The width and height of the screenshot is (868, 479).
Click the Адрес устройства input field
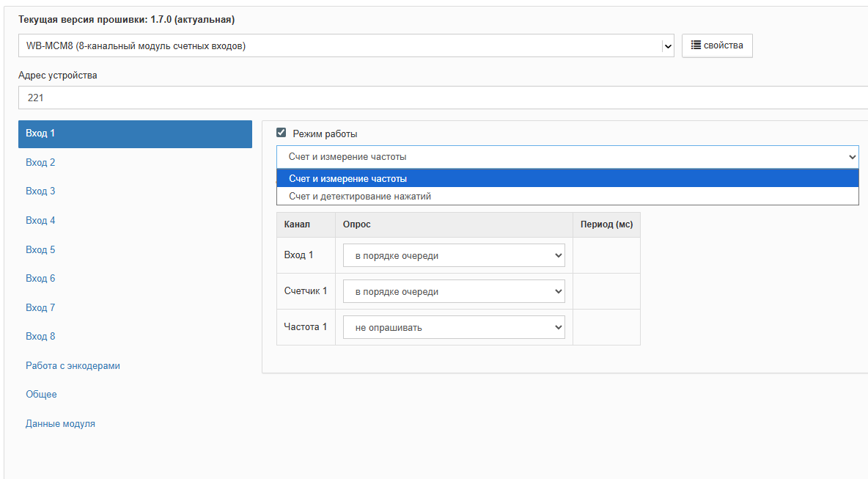pyautogui.click(x=440, y=98)
